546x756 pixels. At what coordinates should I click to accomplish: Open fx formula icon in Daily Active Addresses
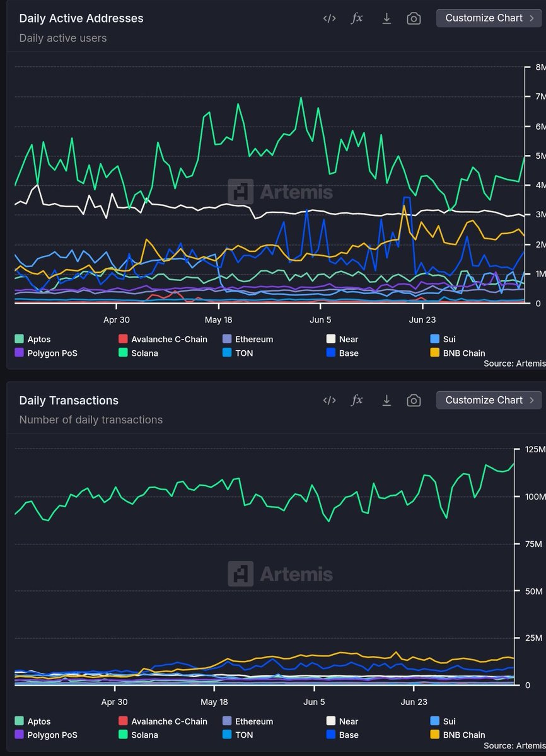(x=357, y=18)
